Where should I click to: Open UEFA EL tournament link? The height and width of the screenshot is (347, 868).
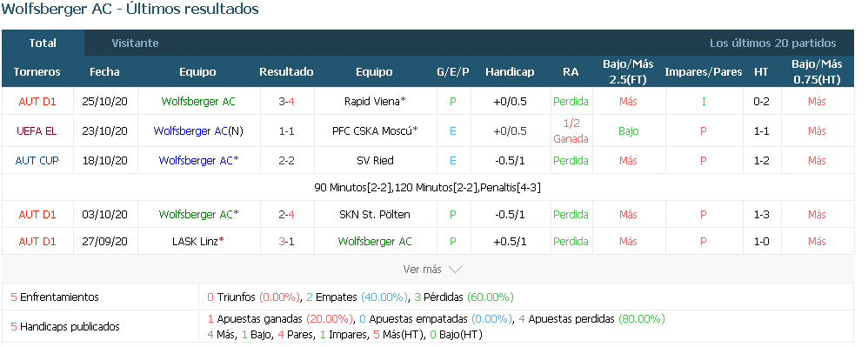click(37, 131)
